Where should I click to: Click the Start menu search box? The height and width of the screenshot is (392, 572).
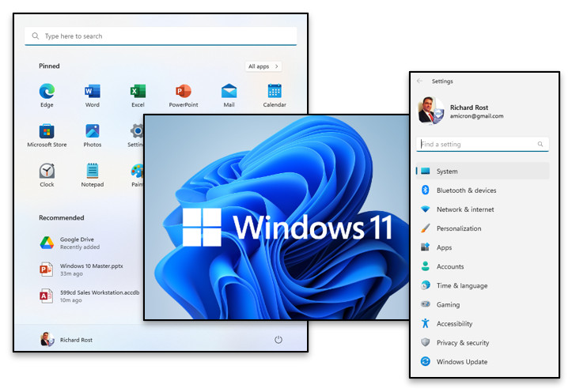pyautogui.click(x=161, y=36)
